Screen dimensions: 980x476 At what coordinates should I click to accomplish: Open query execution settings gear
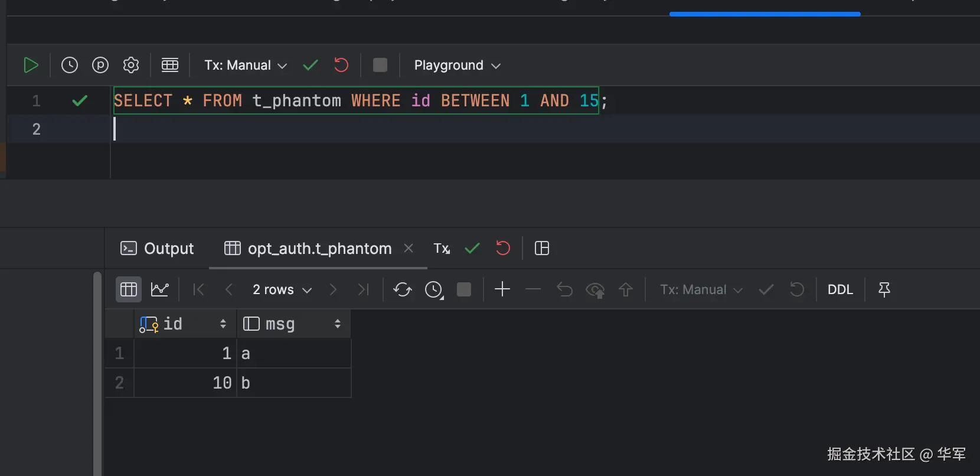click(131, 65)
